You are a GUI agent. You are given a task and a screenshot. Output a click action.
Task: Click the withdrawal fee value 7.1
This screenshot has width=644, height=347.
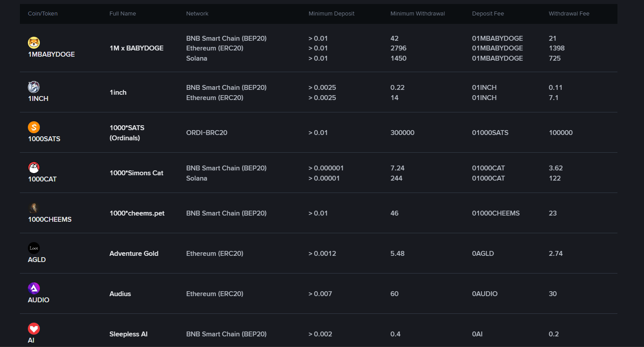coord(554,98)
